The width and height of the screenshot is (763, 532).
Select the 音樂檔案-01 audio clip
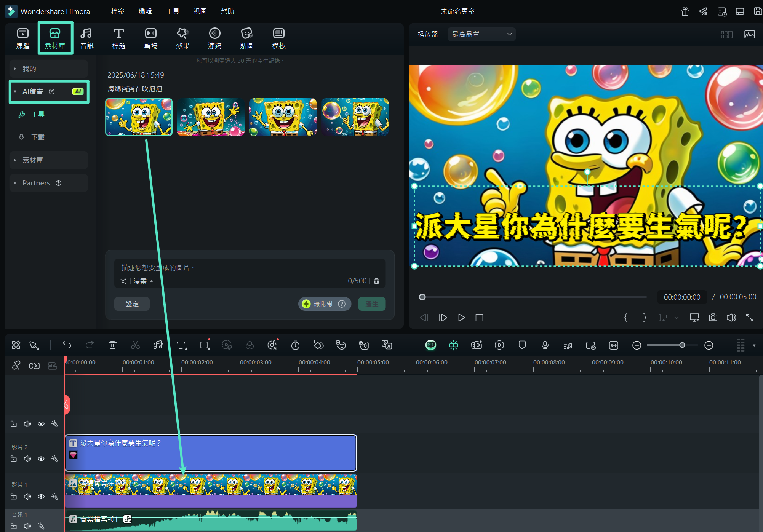(x=211, y=520)
